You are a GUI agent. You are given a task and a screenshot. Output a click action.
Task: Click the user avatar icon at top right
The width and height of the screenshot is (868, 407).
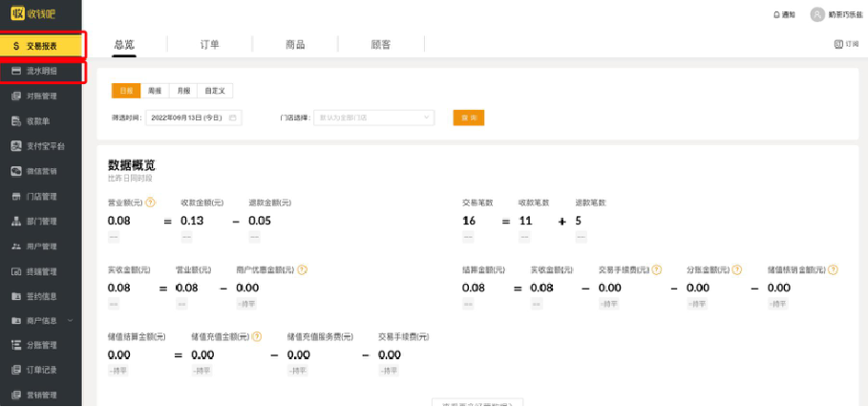coord(816,14)
